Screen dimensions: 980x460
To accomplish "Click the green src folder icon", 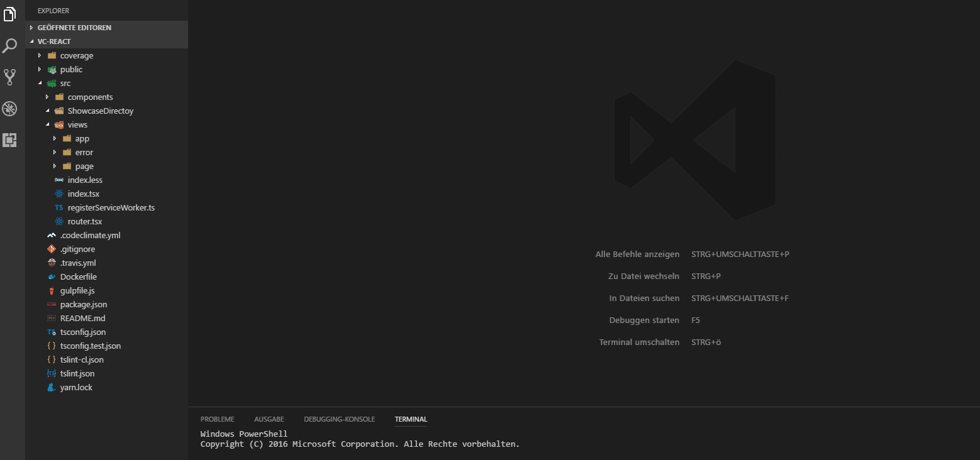I will pyautogui.click(x=52, y=83).
